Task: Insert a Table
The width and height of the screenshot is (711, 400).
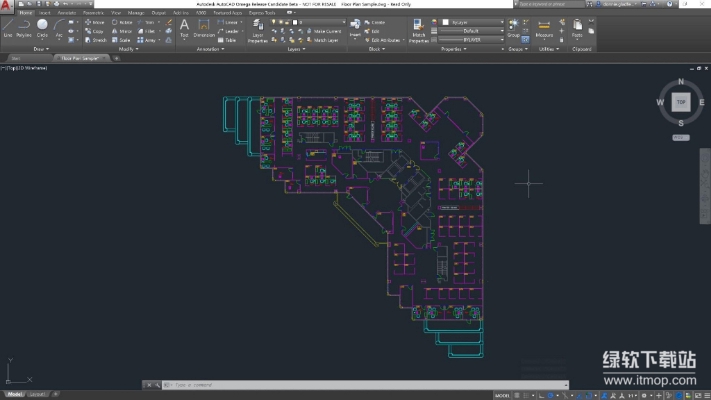Action: point(227,40)
